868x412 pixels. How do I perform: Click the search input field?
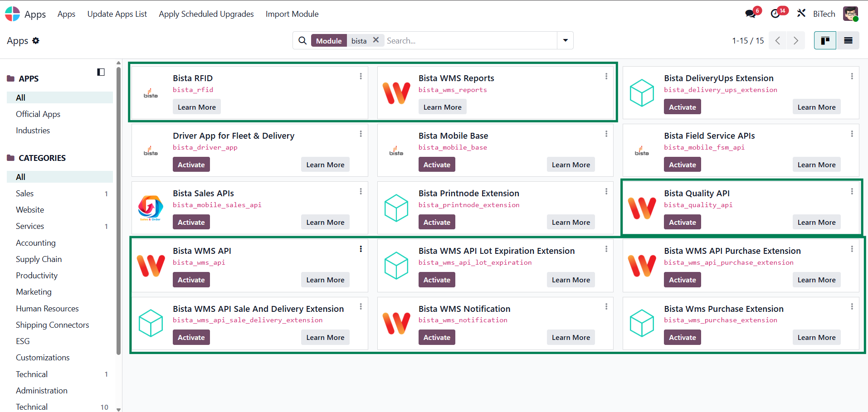(x=470, y=41)
